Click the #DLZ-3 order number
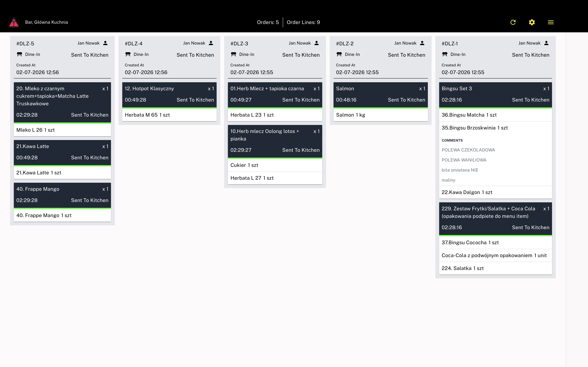Viewport: 588px width, 367px height. 239,44
